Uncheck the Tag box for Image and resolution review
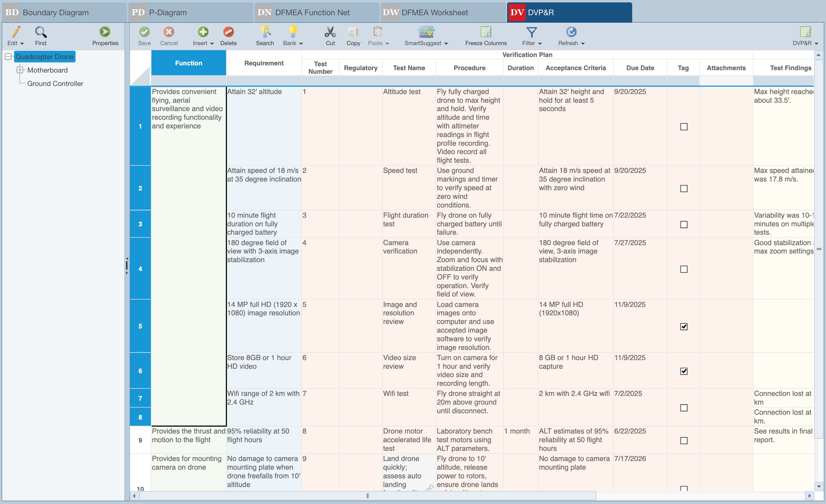 684,326
